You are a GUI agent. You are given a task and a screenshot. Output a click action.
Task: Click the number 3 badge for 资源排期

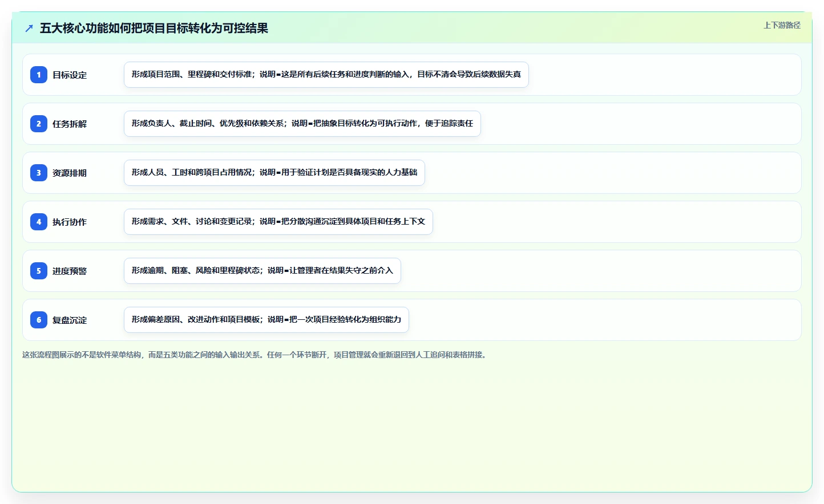click(x=39, y=173)
